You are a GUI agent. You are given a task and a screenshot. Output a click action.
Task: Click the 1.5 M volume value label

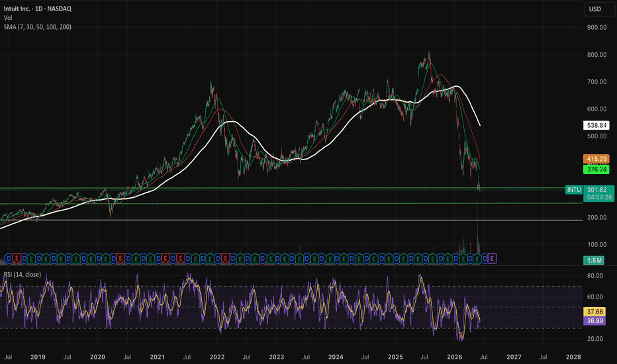594,260
